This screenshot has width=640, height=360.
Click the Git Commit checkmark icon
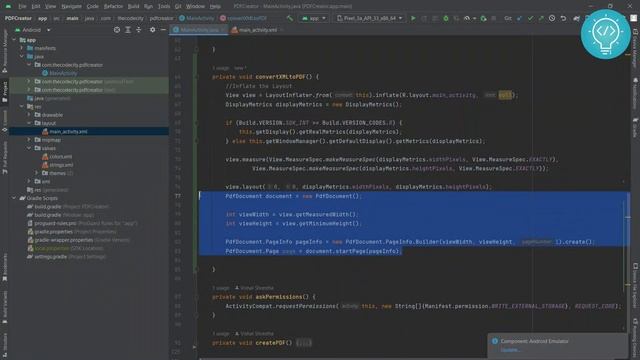point(530,18)
